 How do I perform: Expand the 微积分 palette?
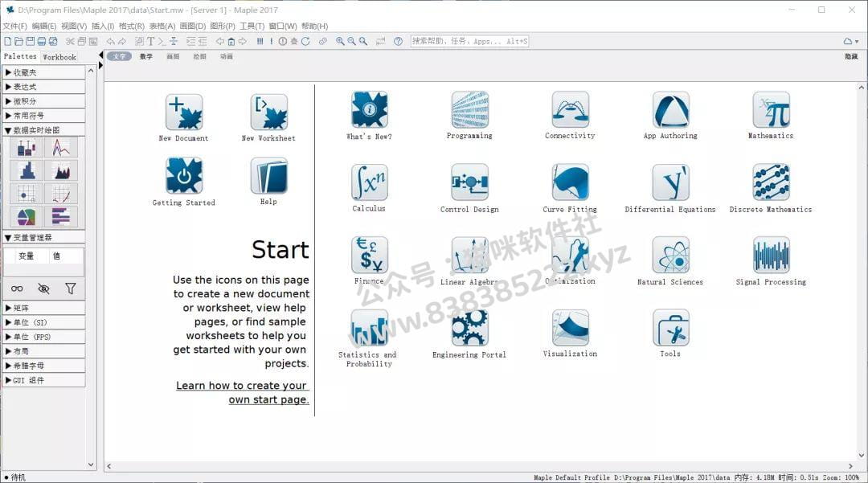tap(43, 101)
